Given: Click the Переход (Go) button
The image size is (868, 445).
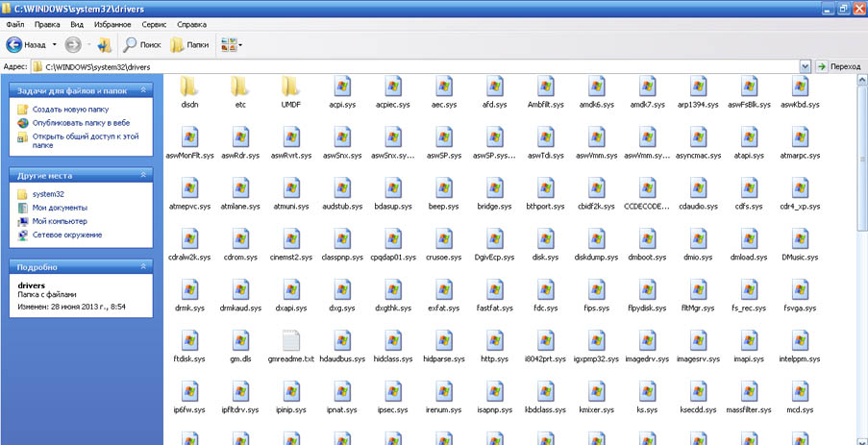Looking at the screenshot, I should pos(838,66).
